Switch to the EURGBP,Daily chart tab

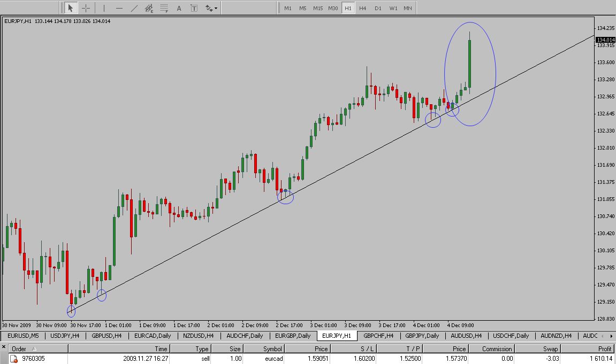coord(292,336)
